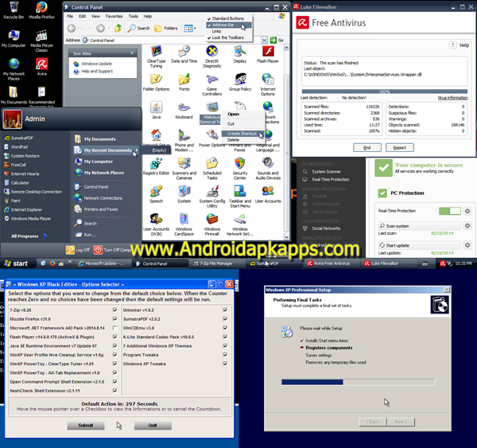Image resolution: width=477 pixels, height=448 pixels.
Task: Expand All Programs in Start menu
Action: pyautogui.click(x=29, y=236)
